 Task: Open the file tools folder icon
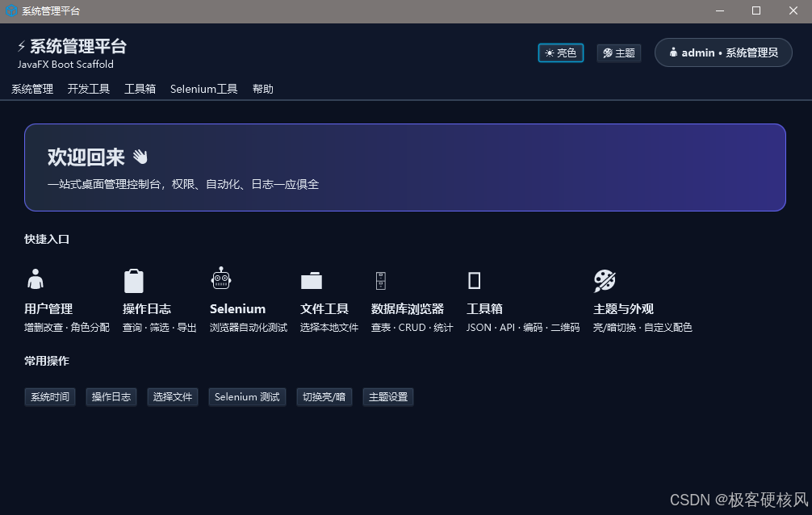click(x=312, y=280)
